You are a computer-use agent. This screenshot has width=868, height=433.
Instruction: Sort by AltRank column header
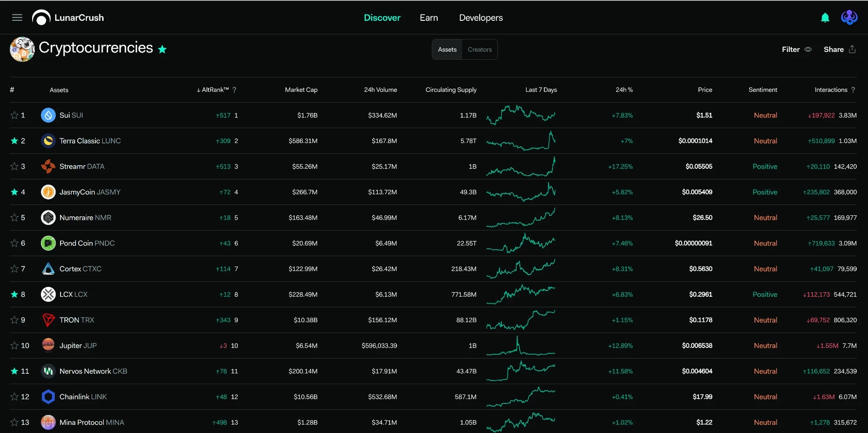pyautogui.click(x=213, y=90)
